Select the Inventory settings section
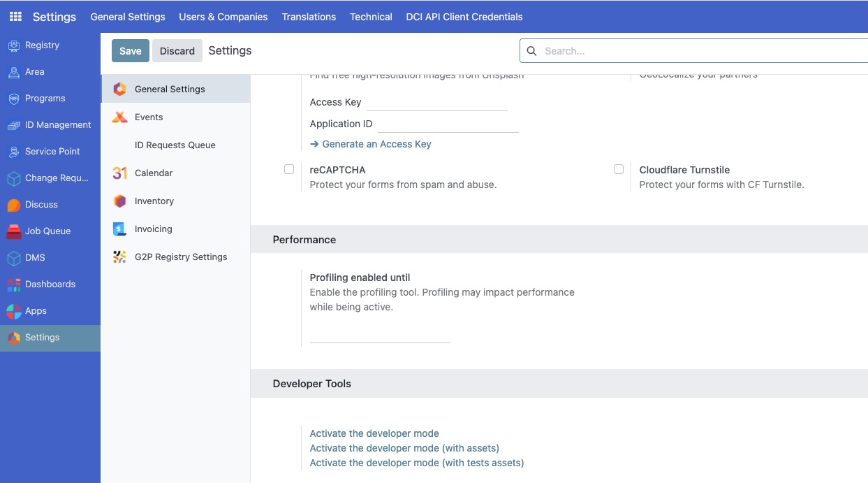This screenshot has height=483, width=868. click(154, 201)
